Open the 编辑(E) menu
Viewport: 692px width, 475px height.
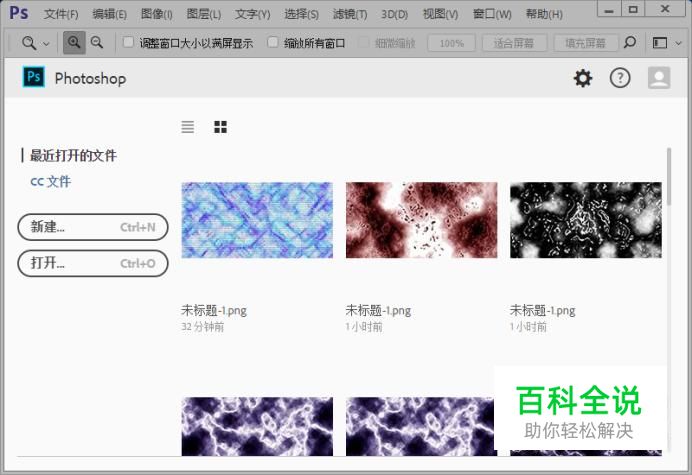(x=109, y=14)
